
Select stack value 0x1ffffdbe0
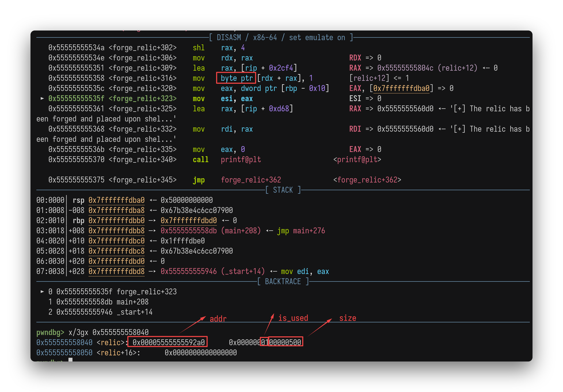pyautogui.click(x=183, y=241)
